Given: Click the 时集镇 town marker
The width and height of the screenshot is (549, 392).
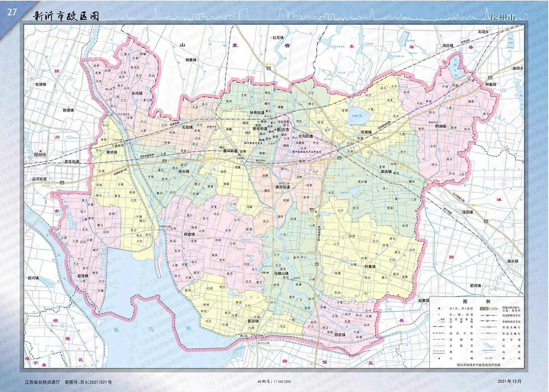Looking at the screenshot, I should tap(363, 267).
